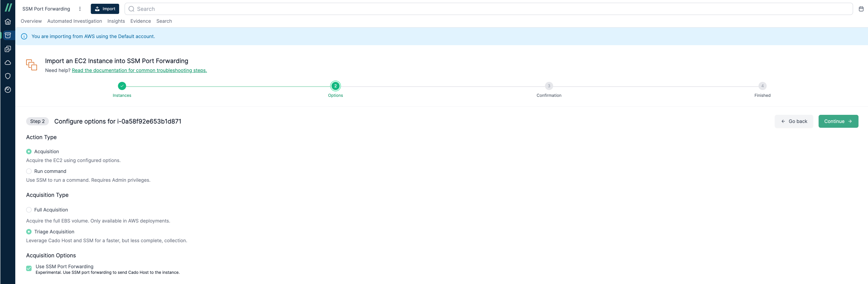This screenshot has width=868, height=284.
Task: Click the orange EC2 import icon
Action: click(x=32, y=65)
